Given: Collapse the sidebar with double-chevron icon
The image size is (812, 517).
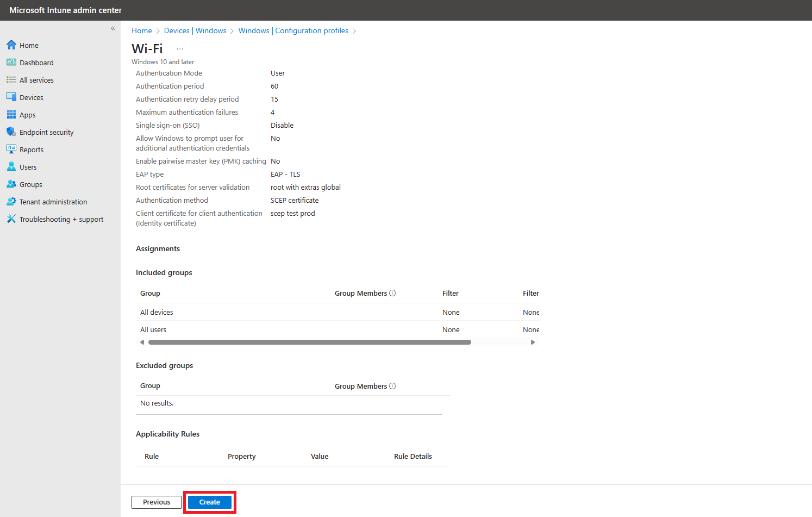Looking at the screenshot, I should point(113,28).
